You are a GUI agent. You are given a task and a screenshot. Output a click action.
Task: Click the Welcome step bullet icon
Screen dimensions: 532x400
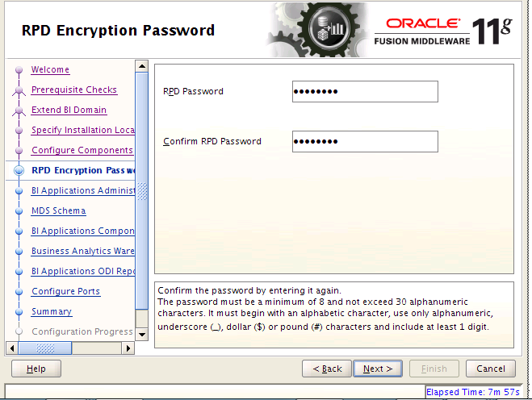point(19,70)
